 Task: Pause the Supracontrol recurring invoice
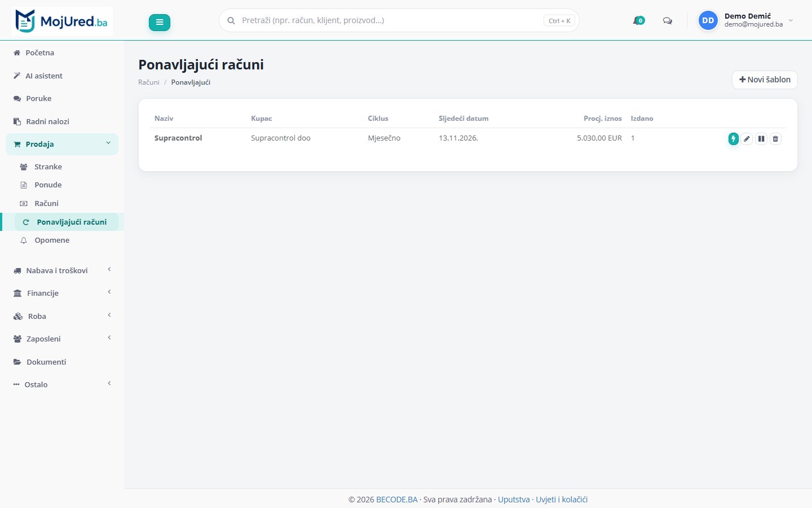tap(761, 138)
